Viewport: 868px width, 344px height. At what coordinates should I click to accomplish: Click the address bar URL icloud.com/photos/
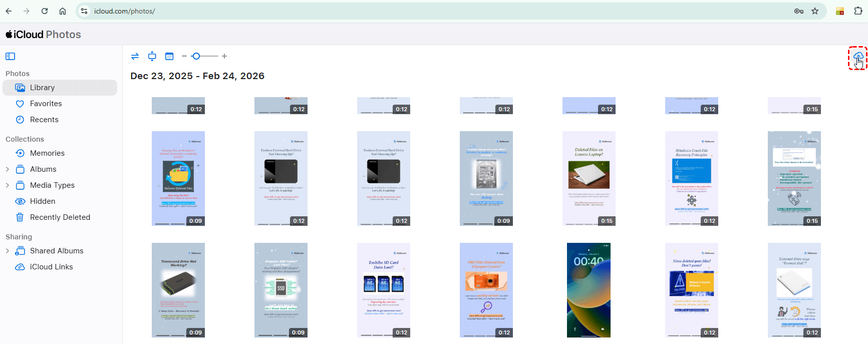(124, 11)
